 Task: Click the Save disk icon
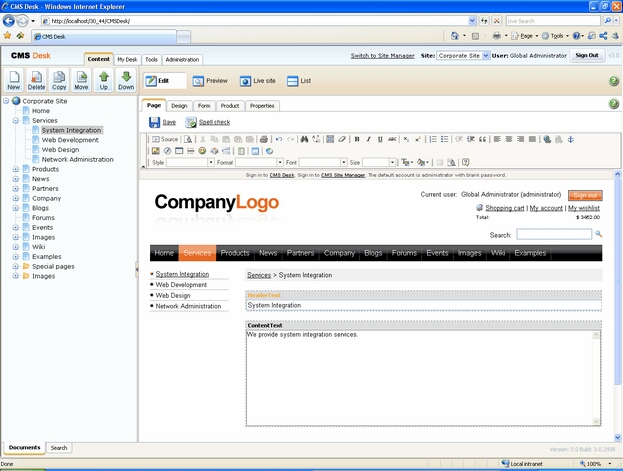(x=162, y=122)
